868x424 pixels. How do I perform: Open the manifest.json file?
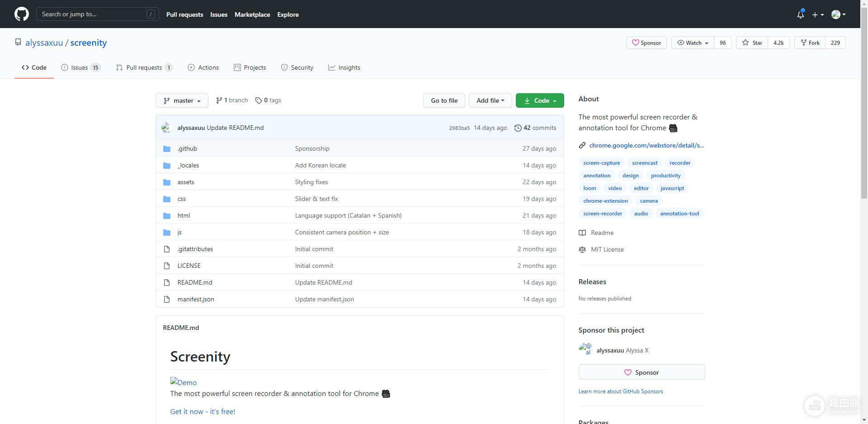tap(196, 299)
